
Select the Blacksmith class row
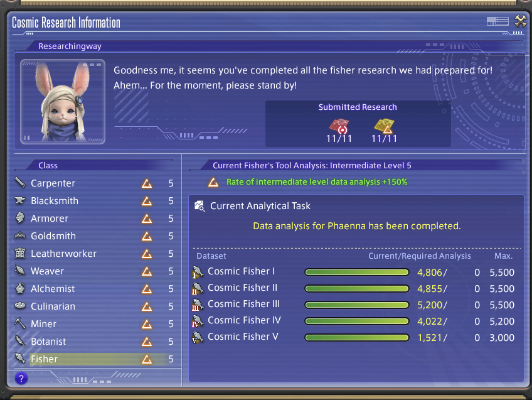tap(95, 201)
